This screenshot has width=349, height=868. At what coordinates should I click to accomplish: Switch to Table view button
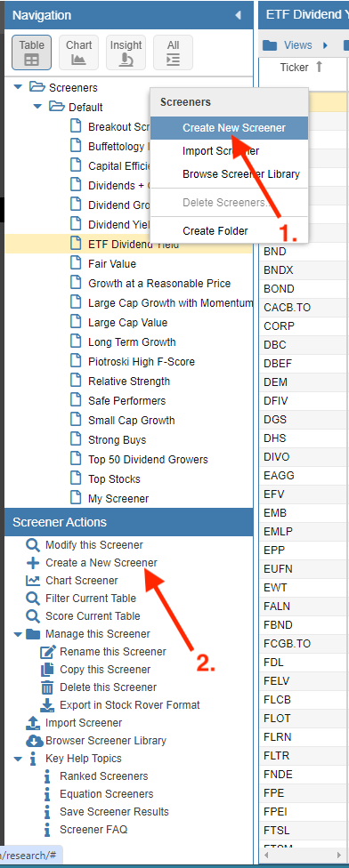point(31,52)
